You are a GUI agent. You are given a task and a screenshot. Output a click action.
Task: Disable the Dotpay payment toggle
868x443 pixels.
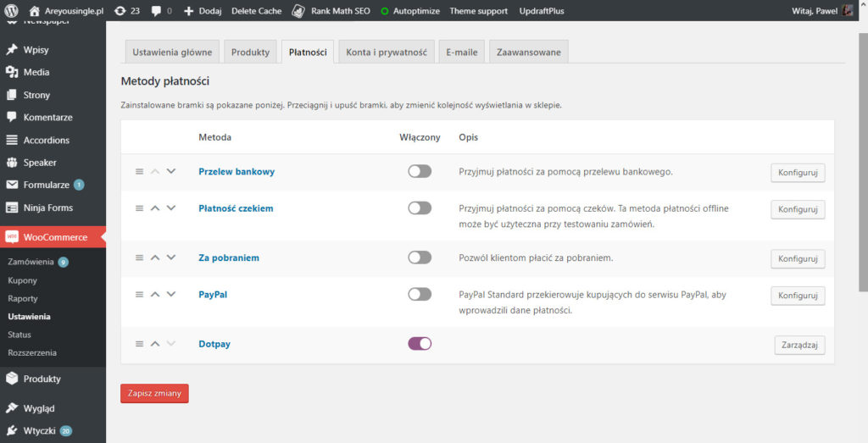pyautogui.click(x=420, y=343)
